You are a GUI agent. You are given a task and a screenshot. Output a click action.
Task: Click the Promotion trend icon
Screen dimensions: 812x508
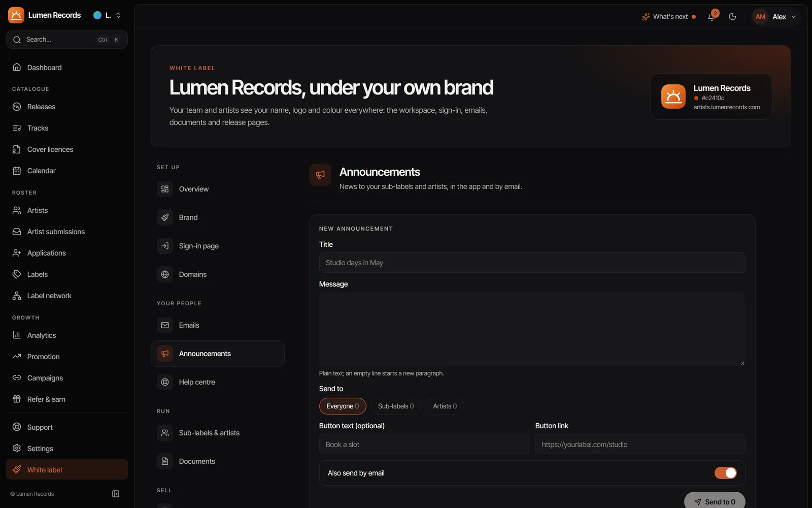pyautogui.click(x=17, y=357)
